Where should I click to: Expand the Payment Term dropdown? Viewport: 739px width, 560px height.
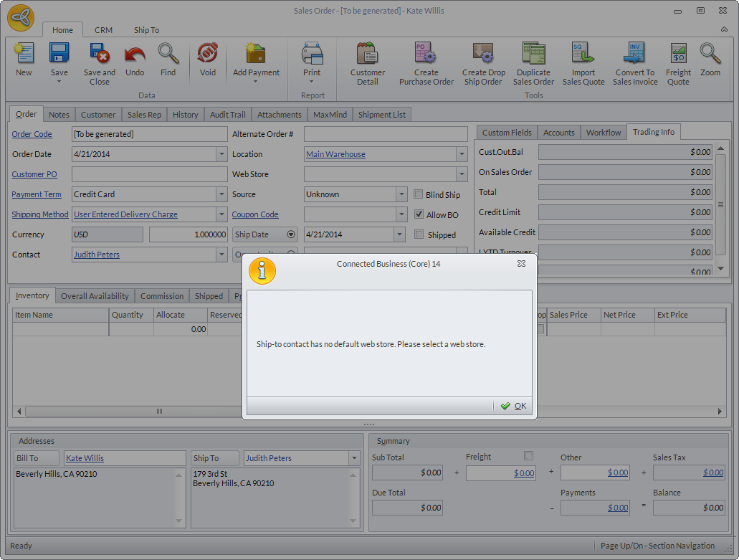tap(221, 194)
